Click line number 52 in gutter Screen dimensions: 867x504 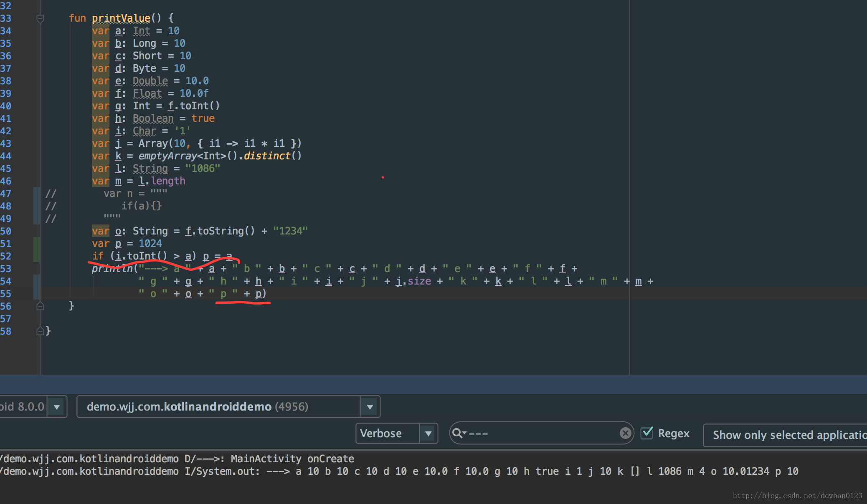coord(6,256)
